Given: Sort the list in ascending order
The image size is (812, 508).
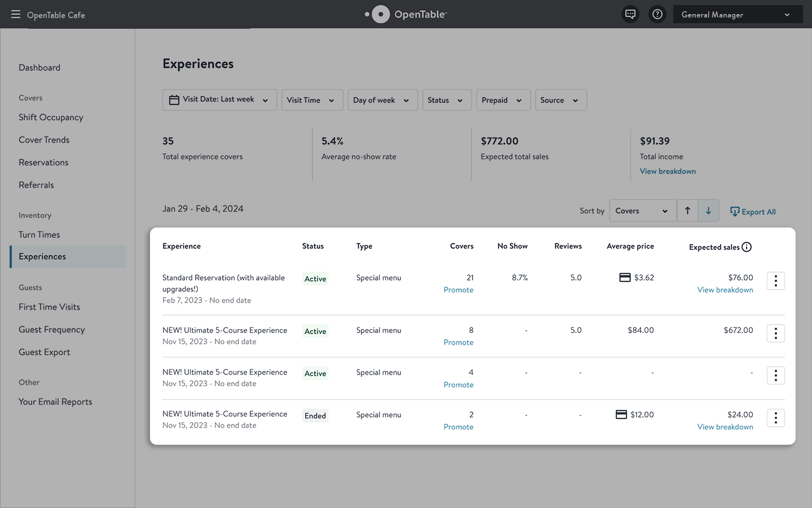Looking at the screenshot, I should coord(687,211).
